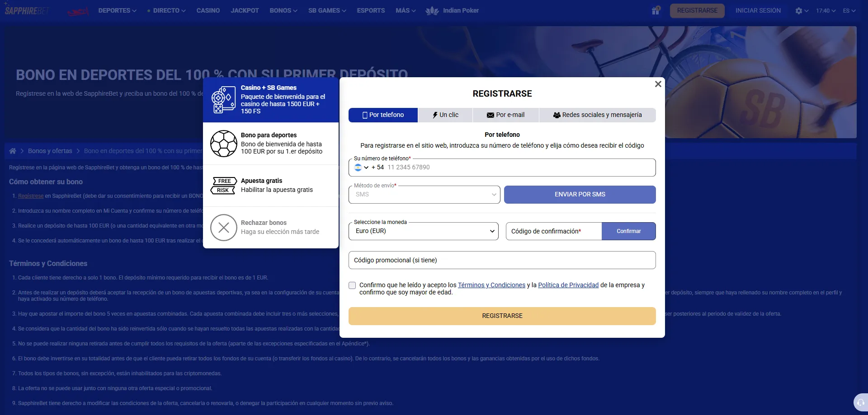The image size is (868, 415).
Task: Click the Argentina flag country selector
Action: 361,167
